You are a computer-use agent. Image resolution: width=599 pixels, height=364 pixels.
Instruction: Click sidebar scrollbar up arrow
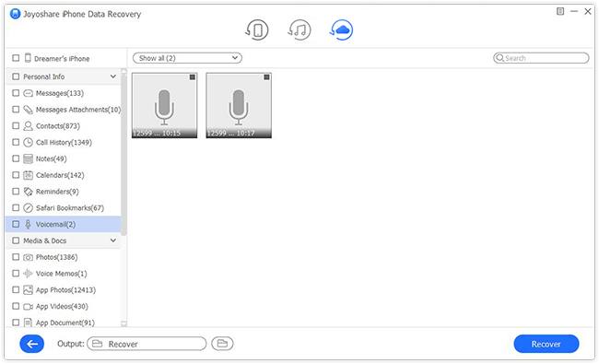coord(123,72)
